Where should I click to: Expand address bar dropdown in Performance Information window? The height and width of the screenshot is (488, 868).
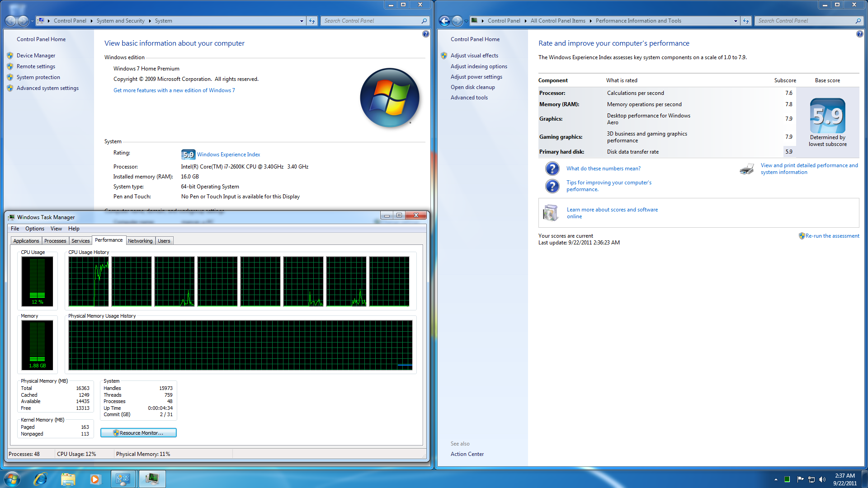(x=736, y=21)
